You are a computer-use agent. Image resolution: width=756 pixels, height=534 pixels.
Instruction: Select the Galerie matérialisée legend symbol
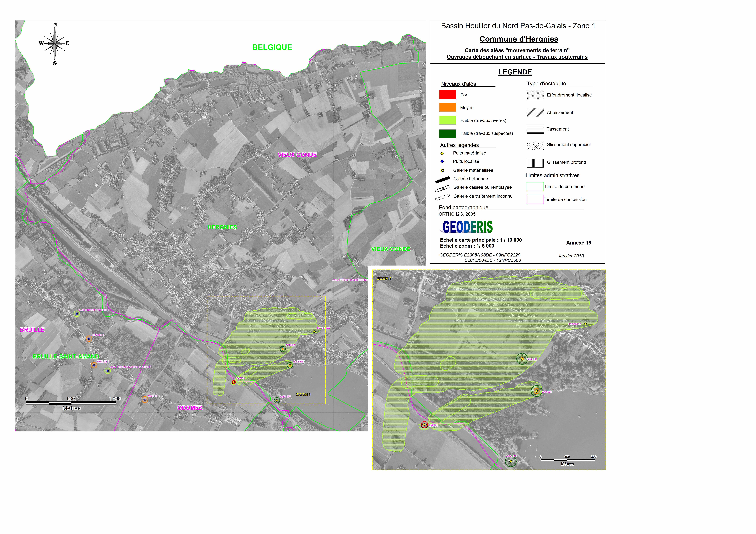pos(442,170)
